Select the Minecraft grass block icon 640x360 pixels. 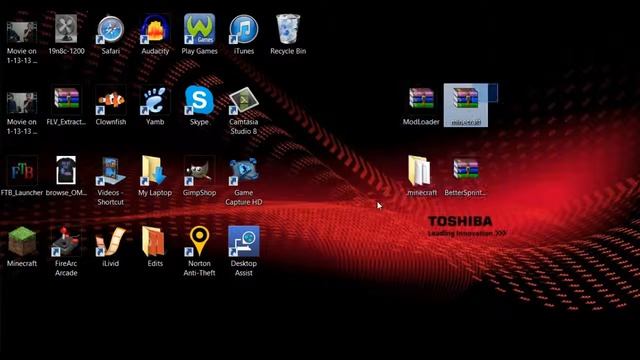(x=22, y=242)
